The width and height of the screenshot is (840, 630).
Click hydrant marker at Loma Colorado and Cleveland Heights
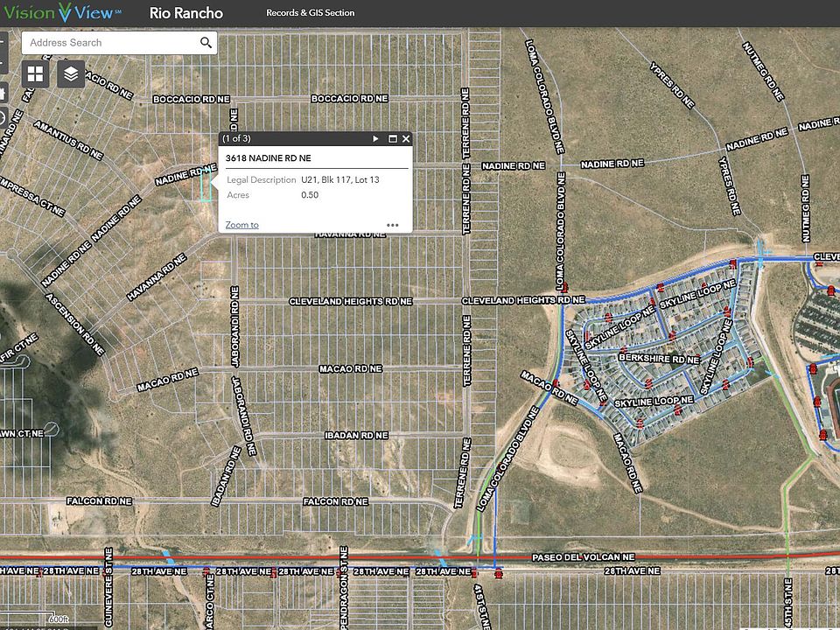click(565, 287)
